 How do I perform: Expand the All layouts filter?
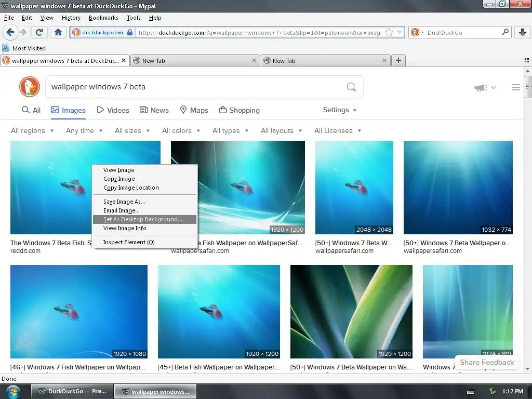coord(281,130)
